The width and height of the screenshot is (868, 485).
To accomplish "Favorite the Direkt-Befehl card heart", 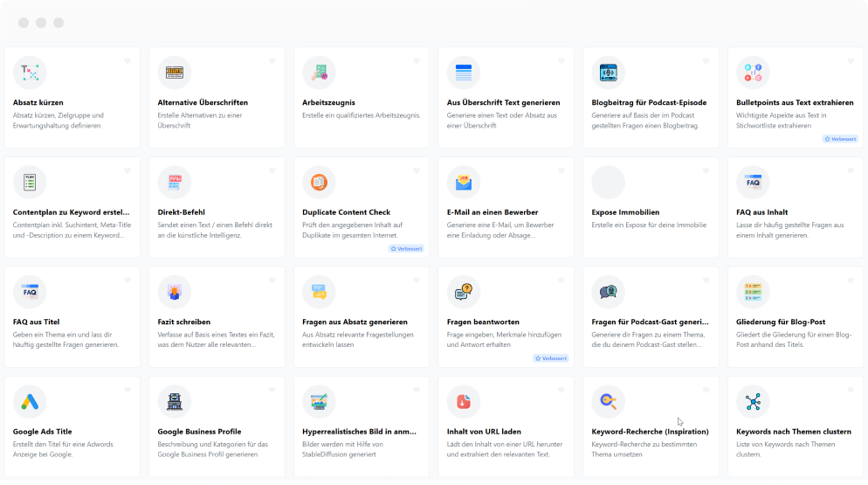I will coord(272,170).
